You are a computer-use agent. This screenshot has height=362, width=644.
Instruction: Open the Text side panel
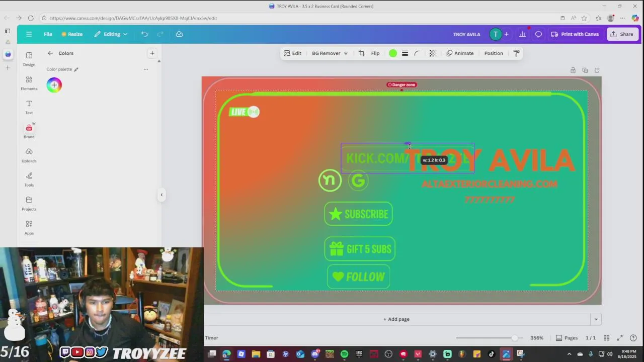(x=29, y=107)
